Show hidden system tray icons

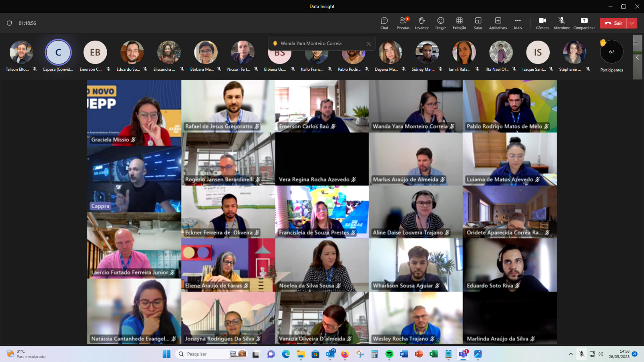click(570, 354)
